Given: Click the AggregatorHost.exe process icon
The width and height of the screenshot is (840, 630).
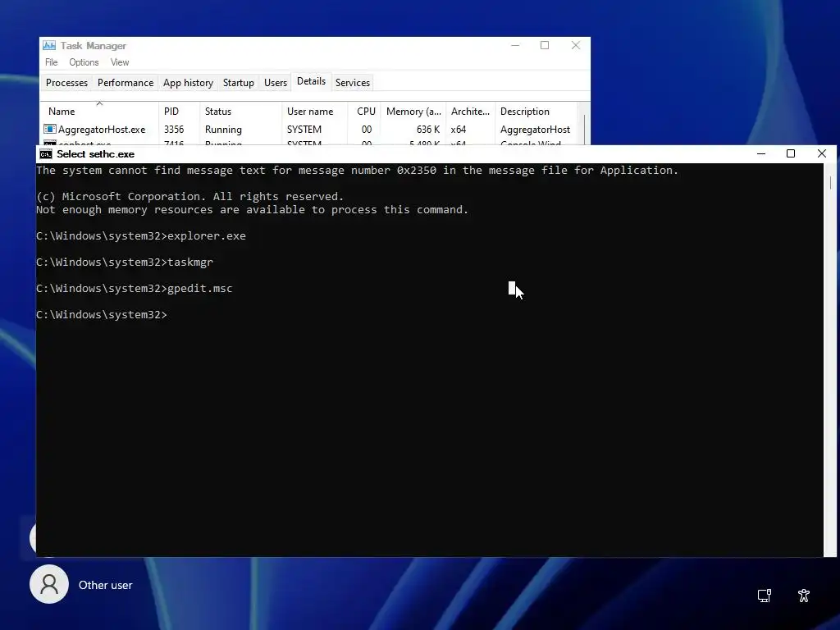Looking at the screenshot, I should 50,129.
